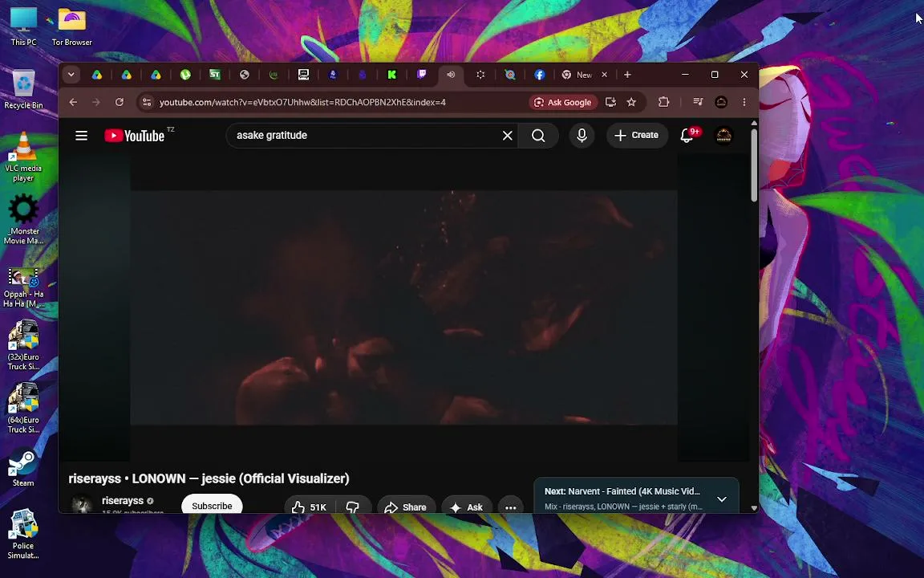924x578 pixels.
Task: Open the media controls icon in toolbar
Action: [698, 102]
